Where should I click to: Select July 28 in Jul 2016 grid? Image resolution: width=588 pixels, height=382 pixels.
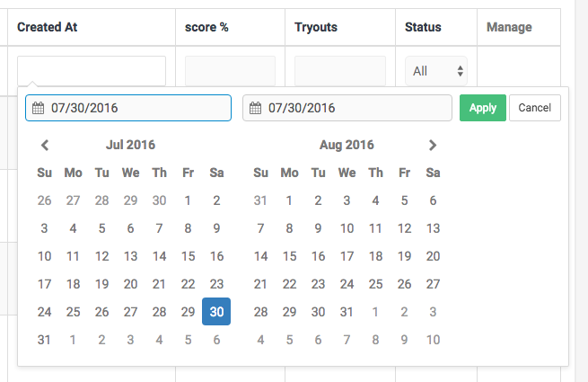click(x=159, y=312)
